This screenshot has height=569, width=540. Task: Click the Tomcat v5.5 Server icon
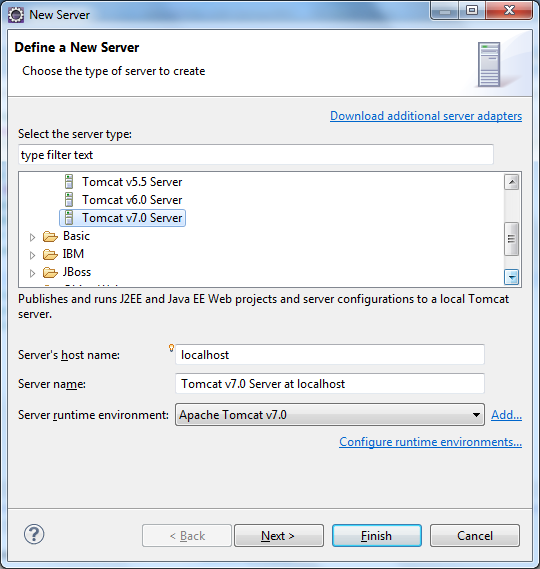click(x=69, y=181)
